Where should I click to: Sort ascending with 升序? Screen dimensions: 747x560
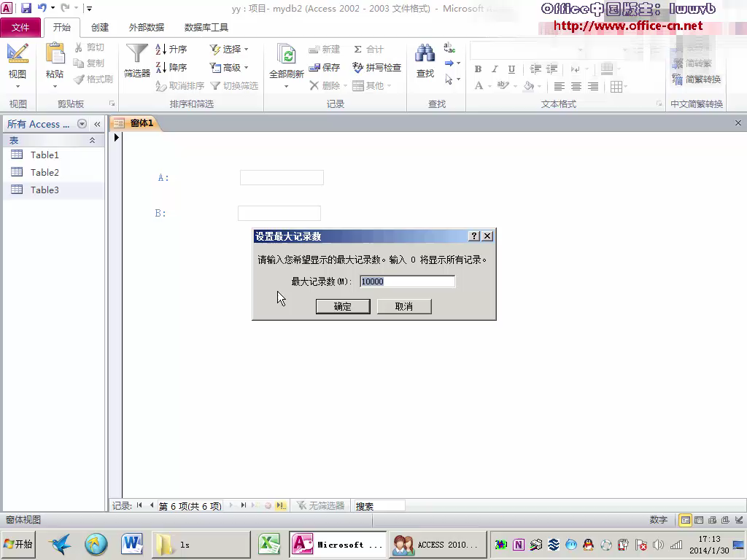coord(171,49)
